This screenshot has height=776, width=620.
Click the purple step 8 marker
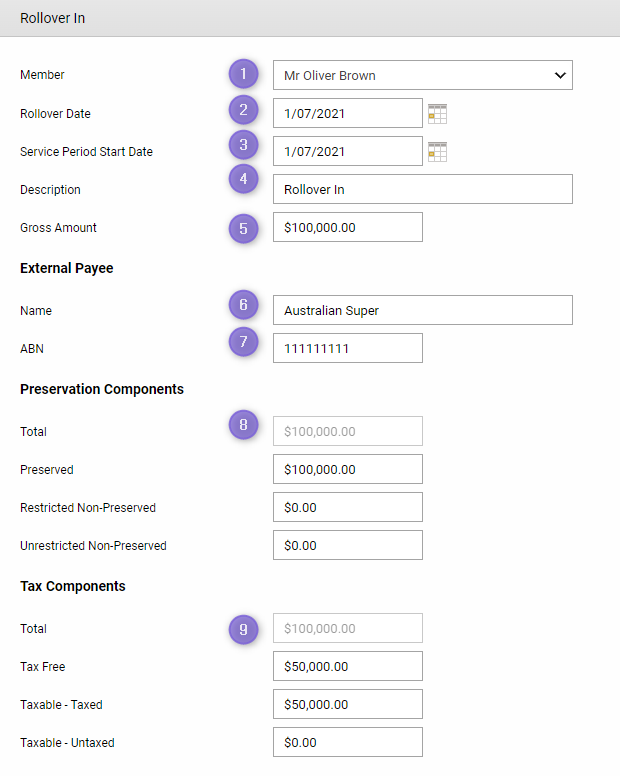(x=243, y=425)
